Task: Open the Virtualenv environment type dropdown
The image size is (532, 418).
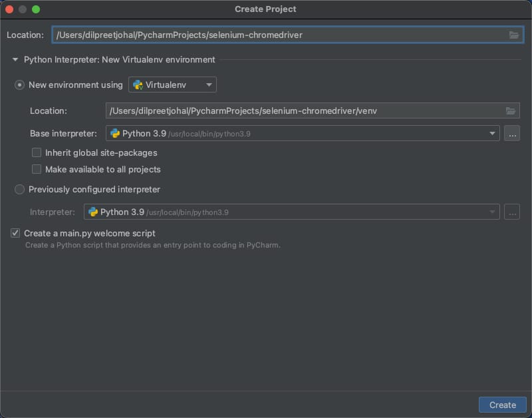Action: (208, 85)
